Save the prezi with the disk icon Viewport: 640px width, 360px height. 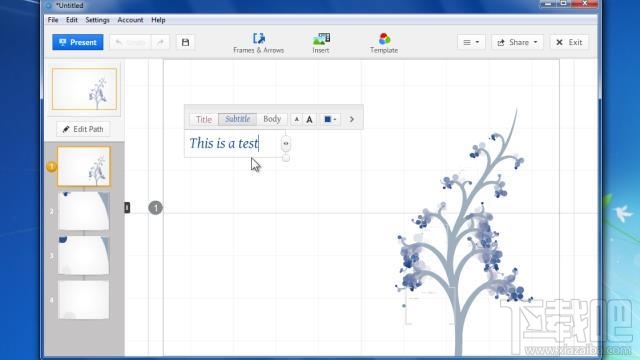click(185, 42)
